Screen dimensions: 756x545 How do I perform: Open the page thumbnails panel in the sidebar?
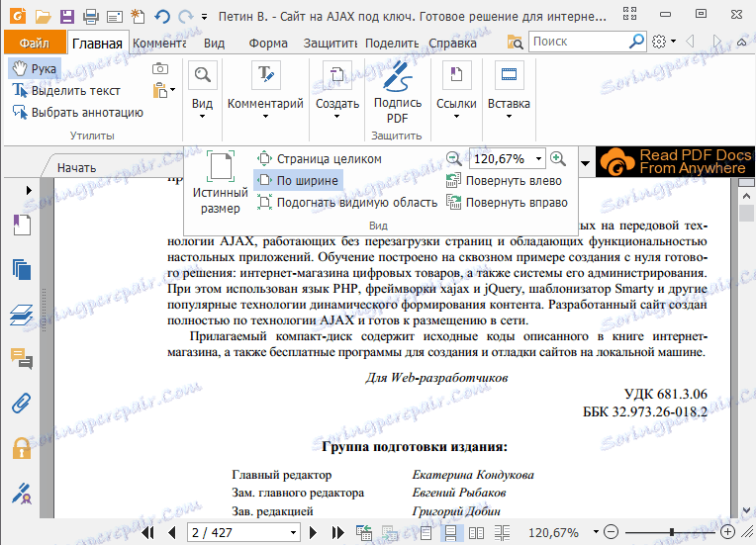coord(22,270)
